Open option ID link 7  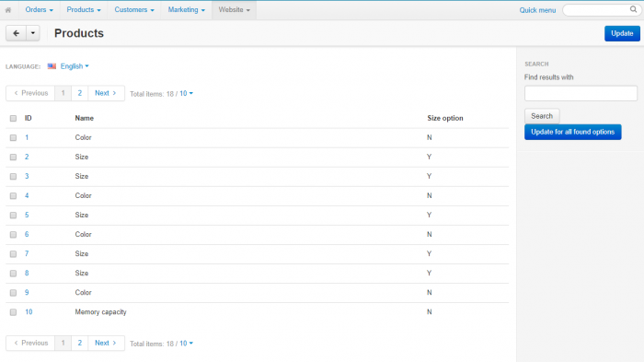point(27,253)
